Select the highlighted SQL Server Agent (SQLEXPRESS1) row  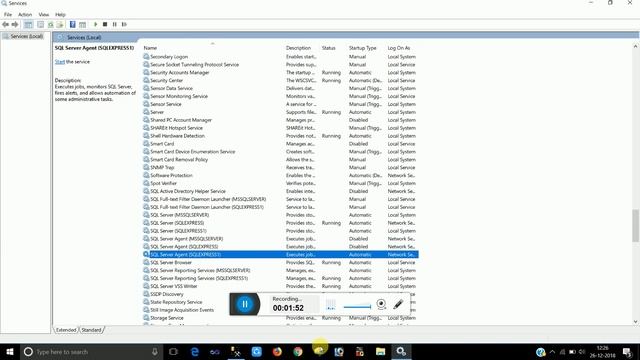click(280, 254)
